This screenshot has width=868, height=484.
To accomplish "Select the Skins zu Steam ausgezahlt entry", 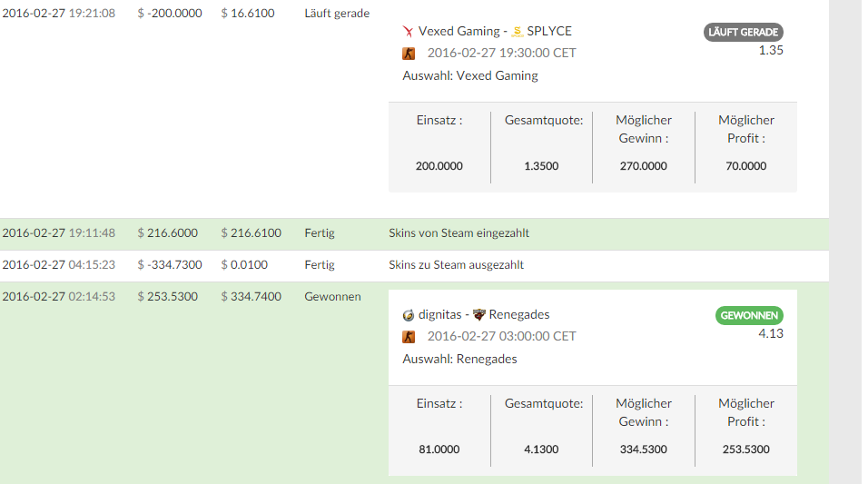I will click(x=456, y=265).
